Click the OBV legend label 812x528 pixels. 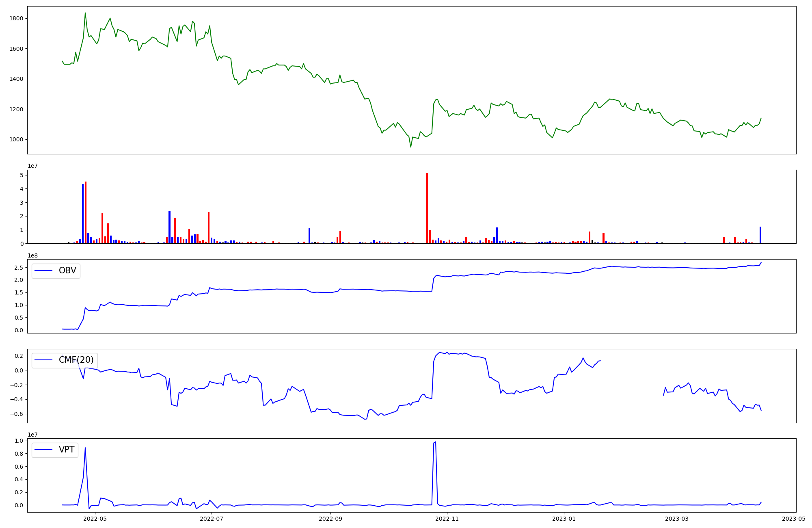pos(67,270)
